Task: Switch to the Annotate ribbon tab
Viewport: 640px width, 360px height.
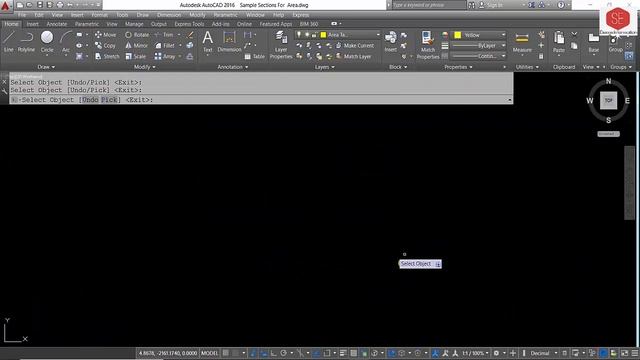Action: tap(57, 24)
